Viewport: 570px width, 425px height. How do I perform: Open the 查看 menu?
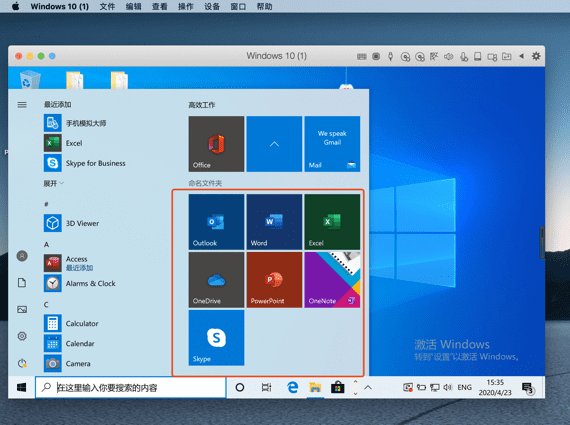[x=160, y=7]
